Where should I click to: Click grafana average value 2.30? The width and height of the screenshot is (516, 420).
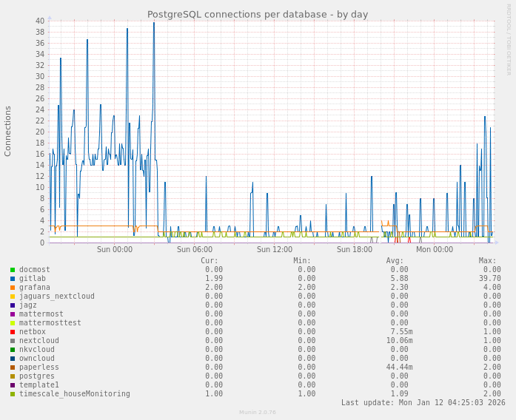click(399, 287)
